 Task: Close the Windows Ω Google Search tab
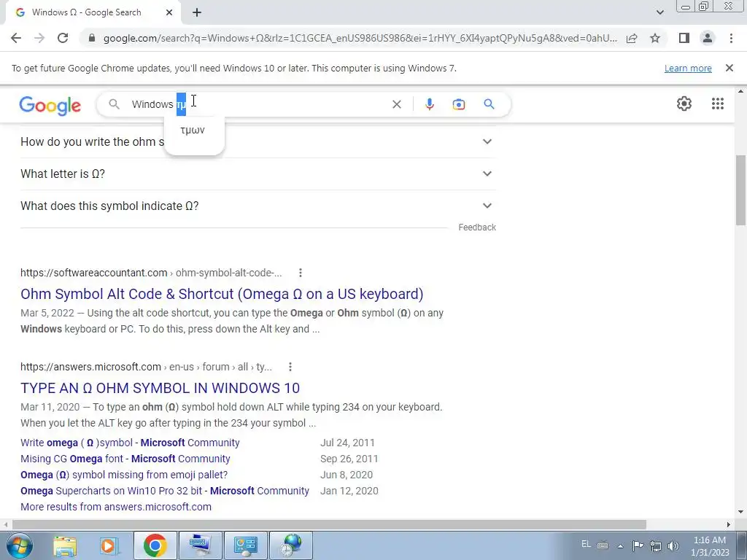(169, 12)
